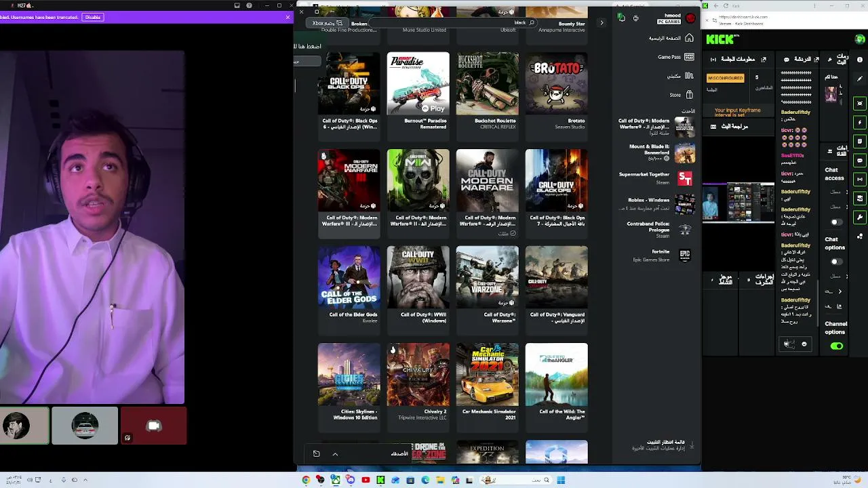The height and width of the screenshot is (488, 868).
Task: Open the Xbox app from the taskbar
Action: 336,481
